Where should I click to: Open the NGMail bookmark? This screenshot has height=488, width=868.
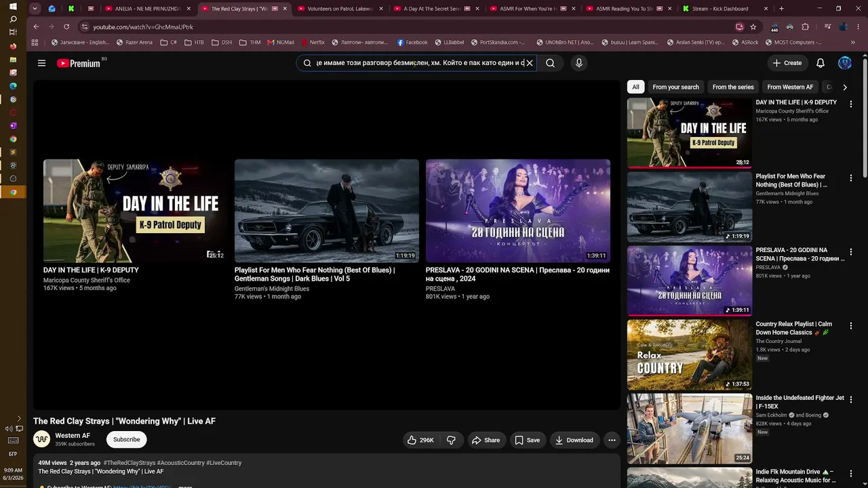pyautogui.click(x=281, y=42)
